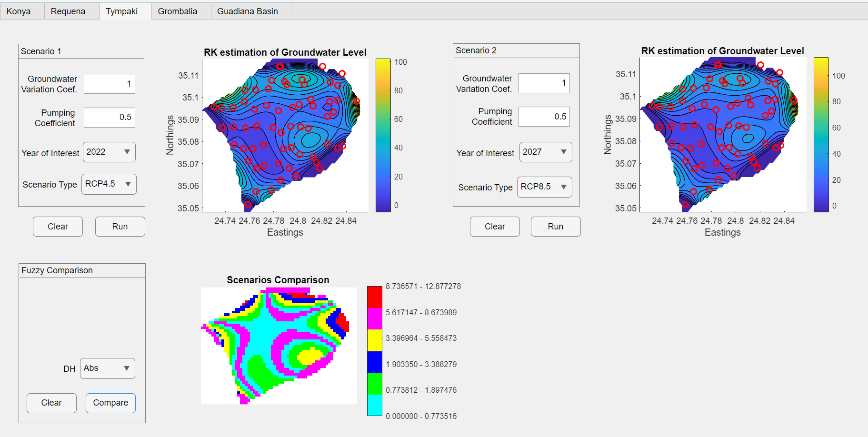Click the Scenarios Comparison title
This screenshot has width=868, height=437.
click(x=278, y=280)
